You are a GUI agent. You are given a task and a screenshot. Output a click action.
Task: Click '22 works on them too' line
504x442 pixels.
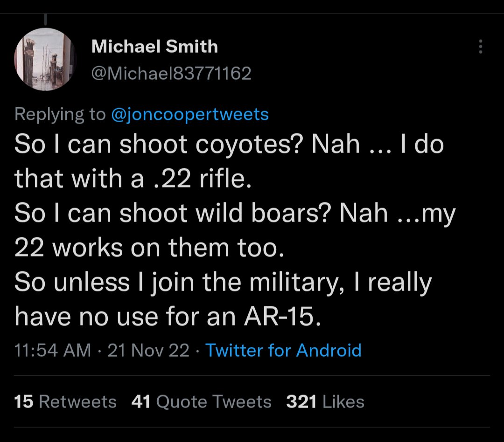point(149,248)
